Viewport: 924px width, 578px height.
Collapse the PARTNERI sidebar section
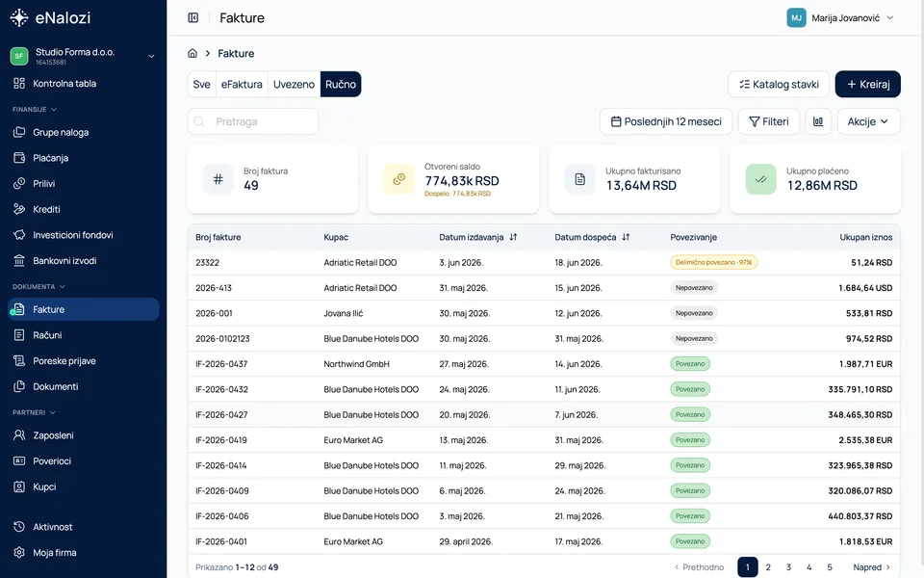click(x=35, y=412)
